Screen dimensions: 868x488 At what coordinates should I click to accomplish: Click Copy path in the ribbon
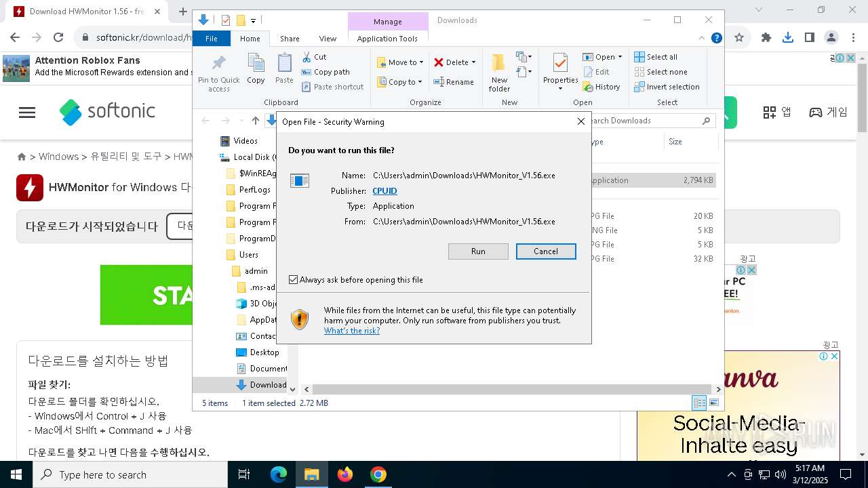pyautogui.click(x=325, y=72)
